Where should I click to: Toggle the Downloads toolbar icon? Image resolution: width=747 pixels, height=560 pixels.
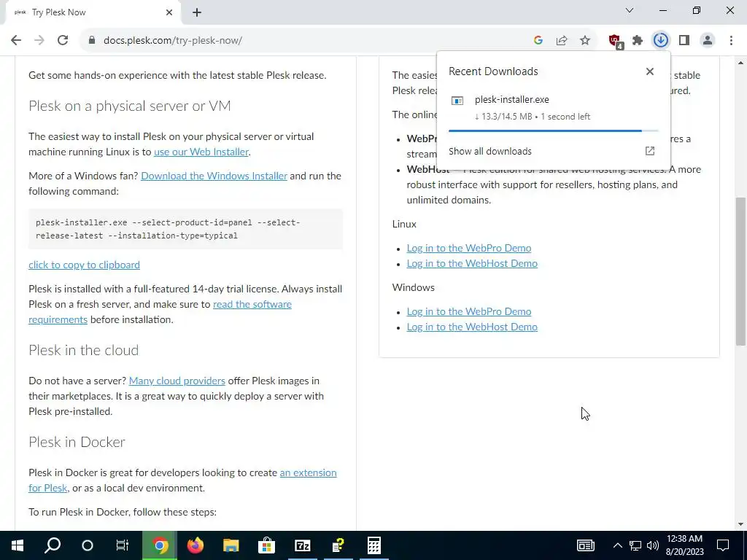pyautogui.click(x=661, y=41)
